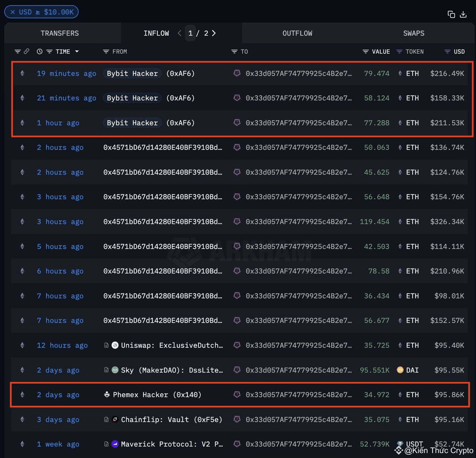Open the Phemex Hacker (0x140) entity
This screenshot has width=476, height=458.
153,395
